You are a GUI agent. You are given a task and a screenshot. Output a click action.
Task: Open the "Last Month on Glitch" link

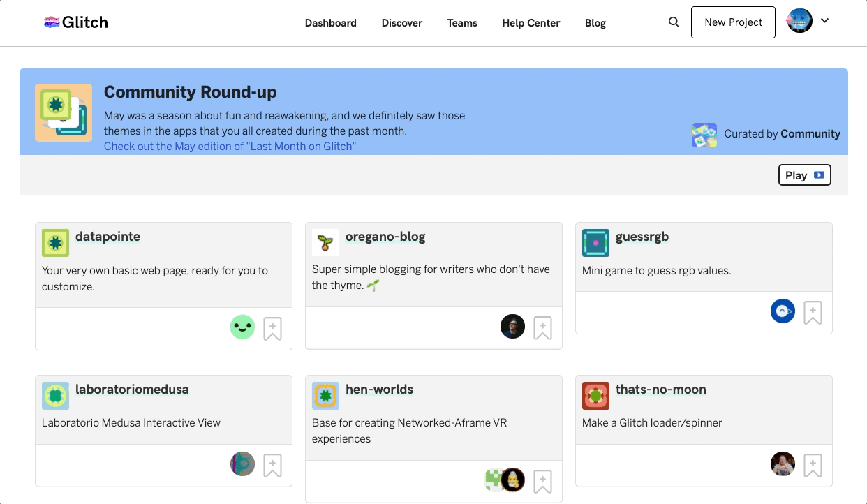pyautogui.click(x=230, y=147)
